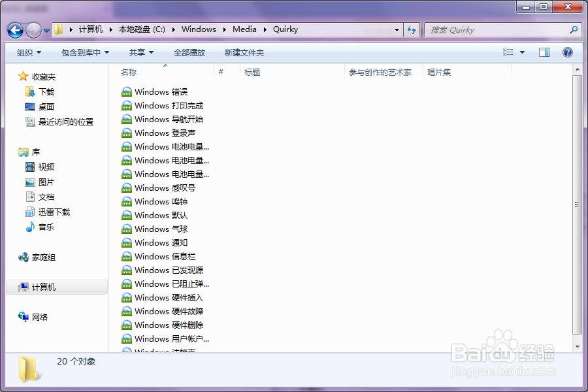Click the scrollbar up arrow
This screenshot has width=588, height=392.
coord(577,70)
